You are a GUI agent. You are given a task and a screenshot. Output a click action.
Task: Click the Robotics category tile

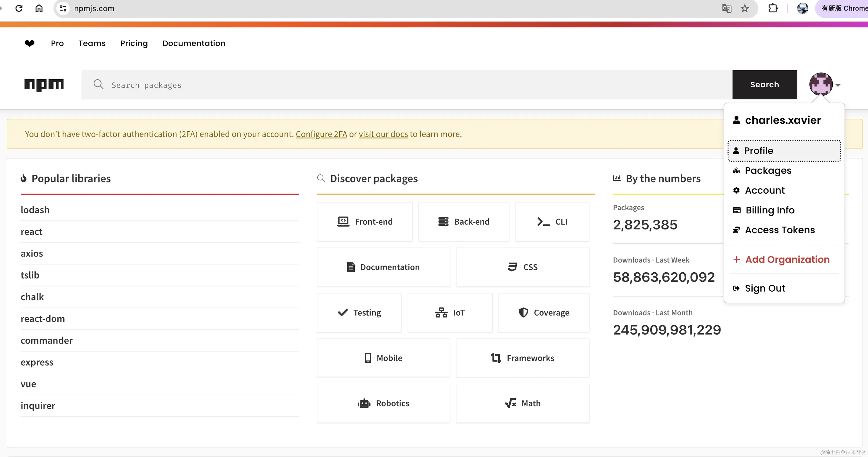383,403
